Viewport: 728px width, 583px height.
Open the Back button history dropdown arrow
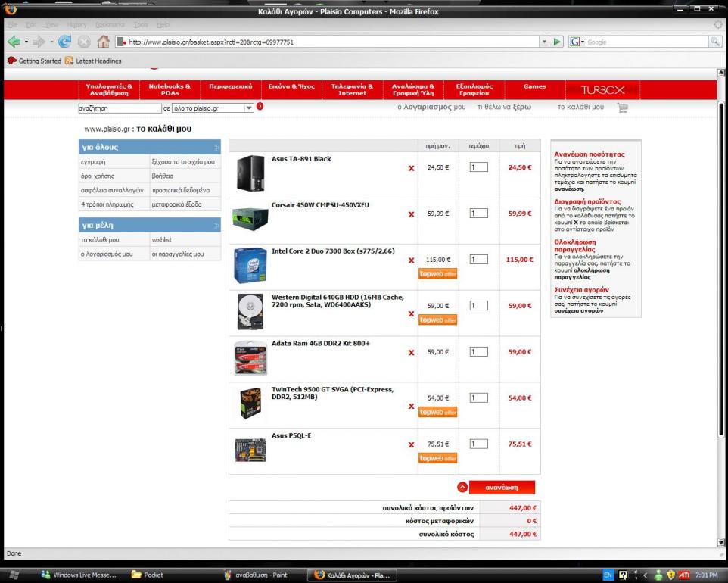(x=26, y=42)
